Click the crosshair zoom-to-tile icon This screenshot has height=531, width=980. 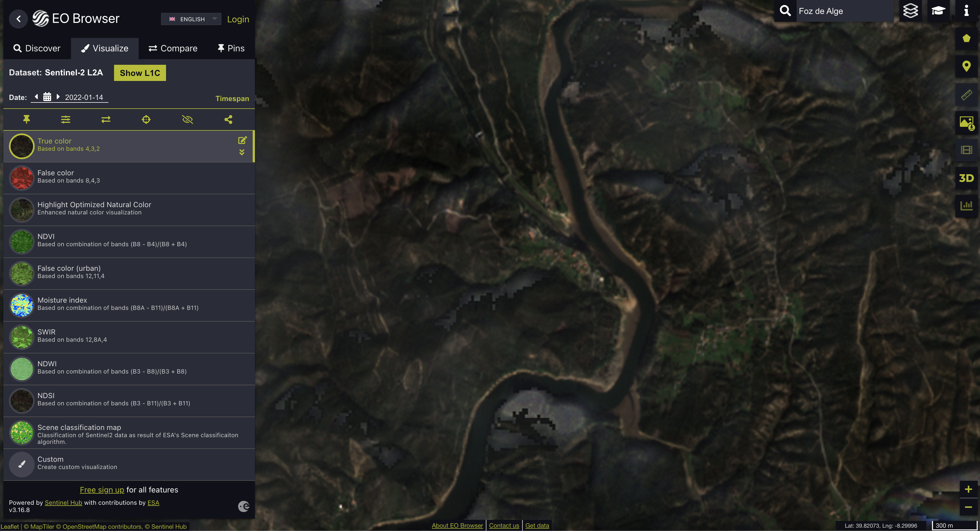[146, 120]
